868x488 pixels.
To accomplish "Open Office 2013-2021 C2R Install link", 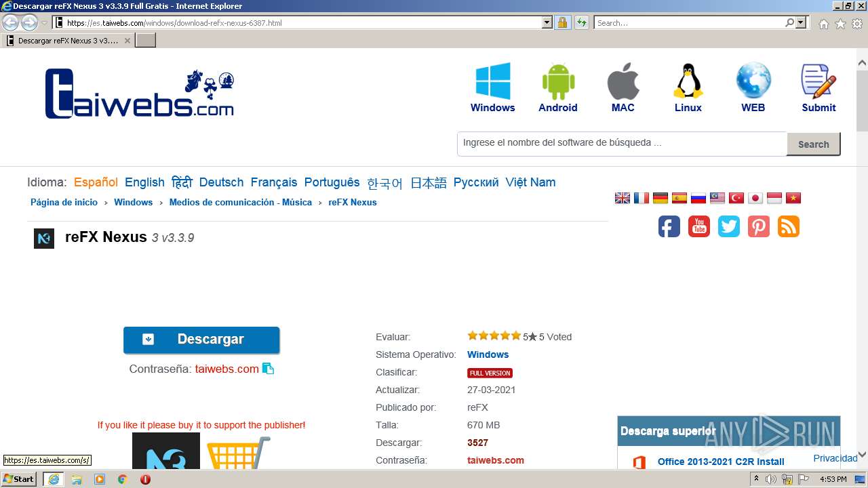I will coord(721,462).
